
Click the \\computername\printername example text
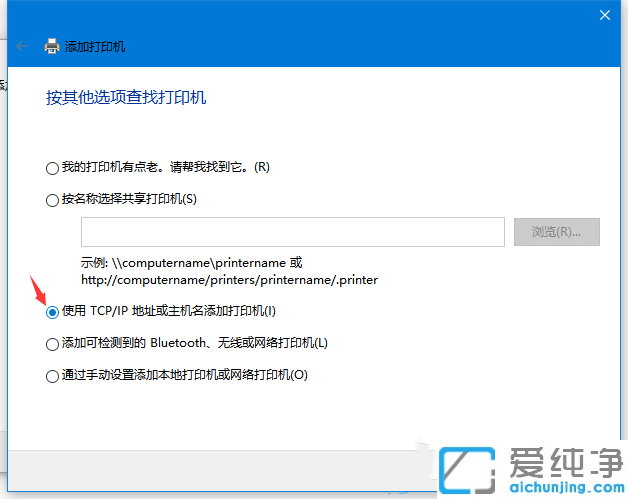point(199,263)
